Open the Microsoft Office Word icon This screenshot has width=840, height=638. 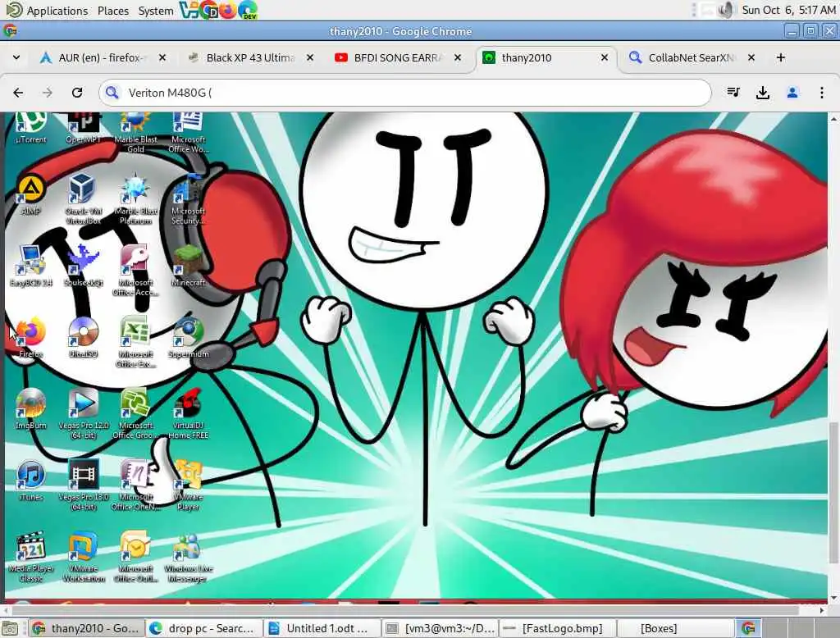click(188, 132)
